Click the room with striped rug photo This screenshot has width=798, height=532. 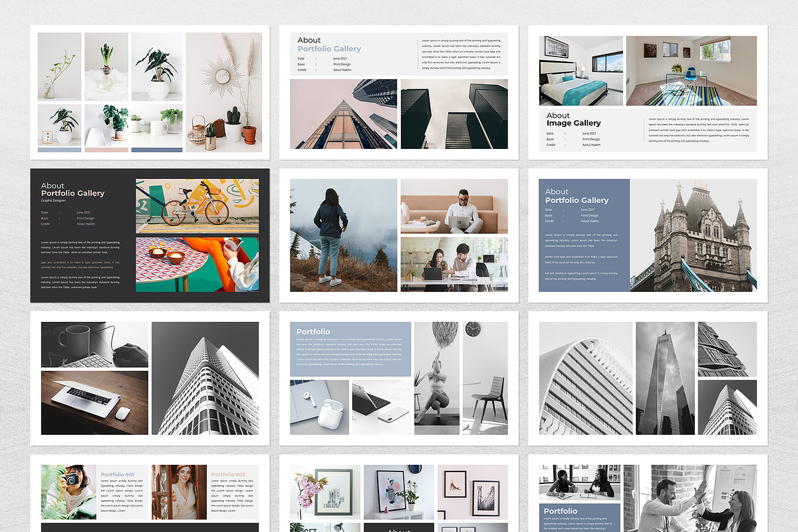coord(692,70)
